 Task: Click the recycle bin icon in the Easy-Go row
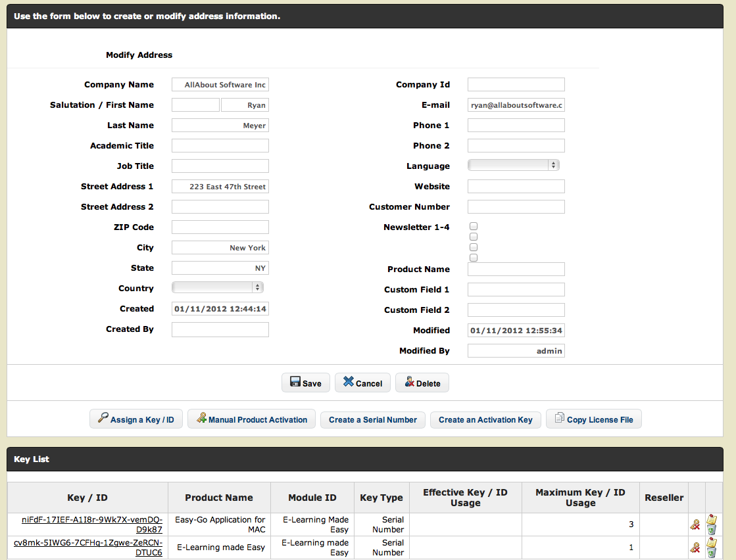(712, 530)
